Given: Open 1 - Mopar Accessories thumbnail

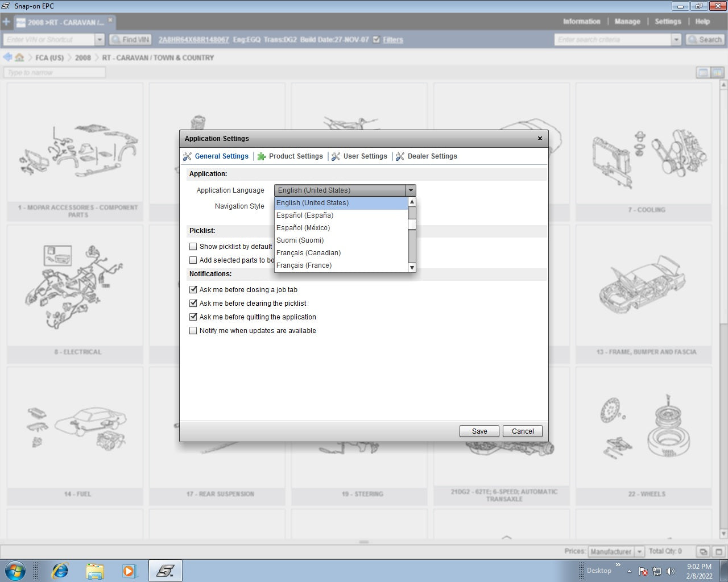Looking at the screenshot, I should 75,151.
